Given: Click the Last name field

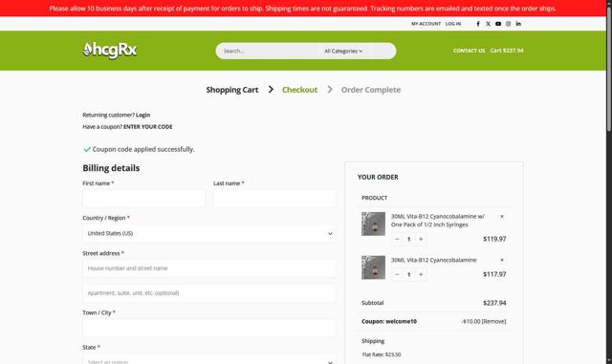Looking at the screenshot, I should (274, 199).
